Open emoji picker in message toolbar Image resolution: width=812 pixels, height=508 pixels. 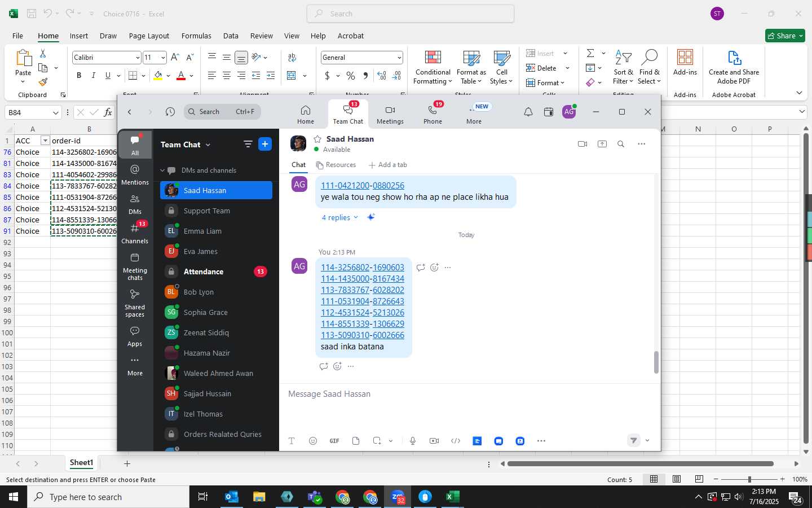click(x=313, y=441)
